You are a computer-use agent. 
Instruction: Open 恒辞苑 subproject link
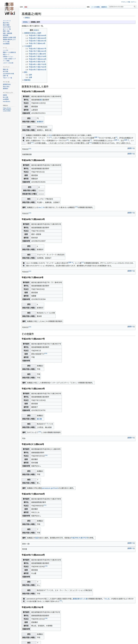(5, 95)
